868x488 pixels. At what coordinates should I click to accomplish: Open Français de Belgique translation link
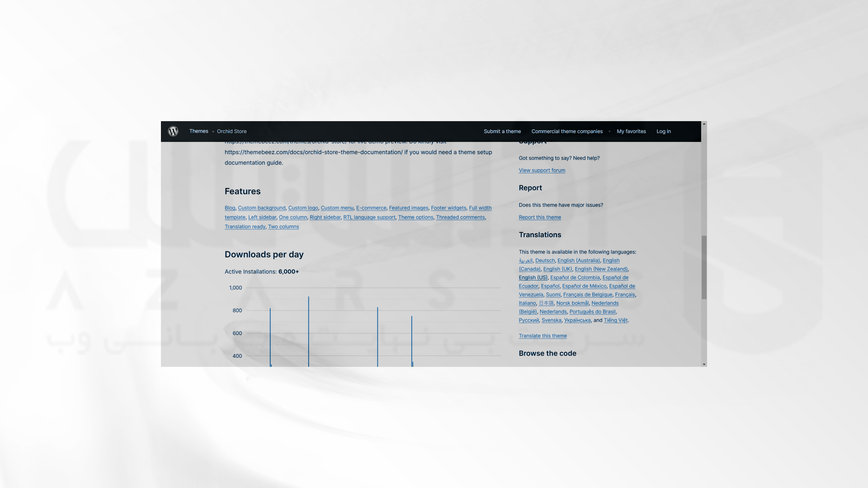pos(587,295)
